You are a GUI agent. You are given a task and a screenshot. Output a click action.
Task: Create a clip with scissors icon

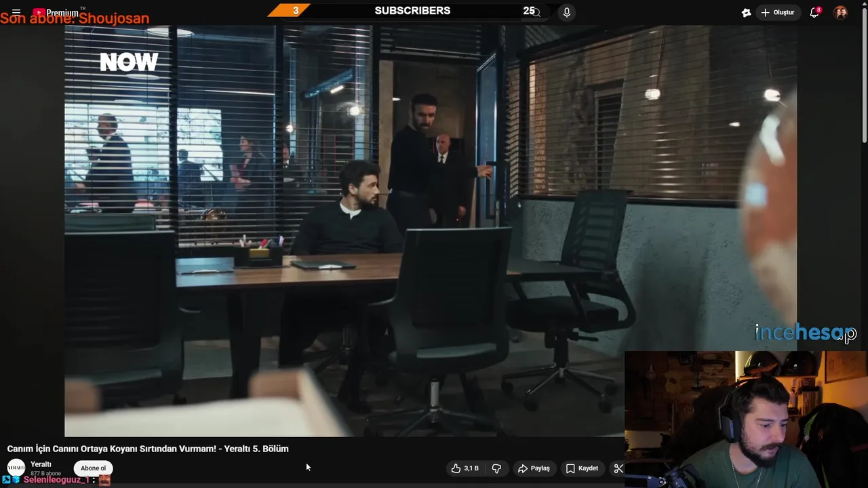[x=618, y=468]
